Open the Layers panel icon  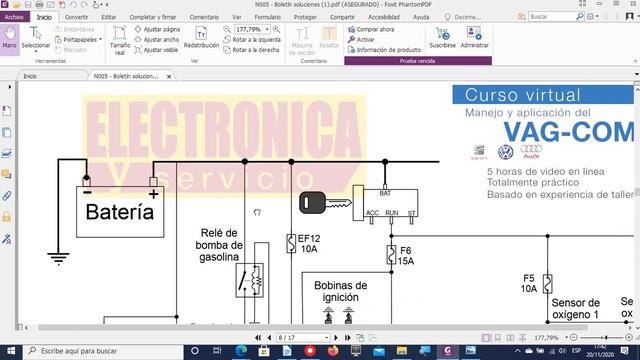click(7, 154)
